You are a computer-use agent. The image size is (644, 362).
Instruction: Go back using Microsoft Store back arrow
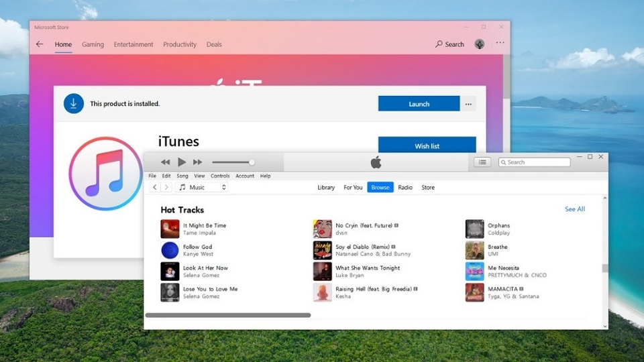[x=40, y=44]
